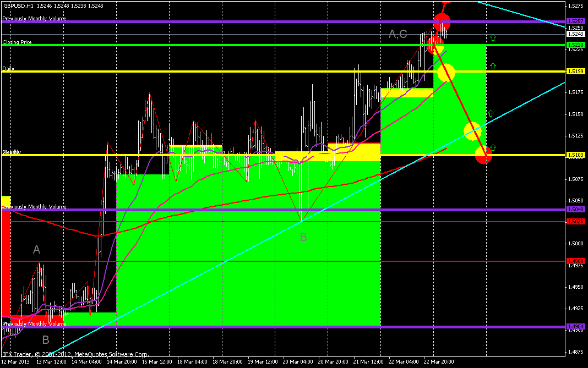Click the white 1.5243 current price tag

pyautogui.click(x=576, y=34)
